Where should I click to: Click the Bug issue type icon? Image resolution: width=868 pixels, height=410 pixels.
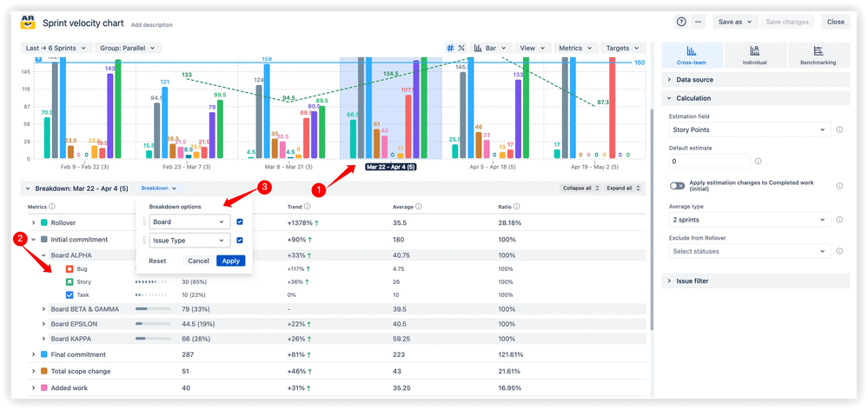tap(70, 269)
